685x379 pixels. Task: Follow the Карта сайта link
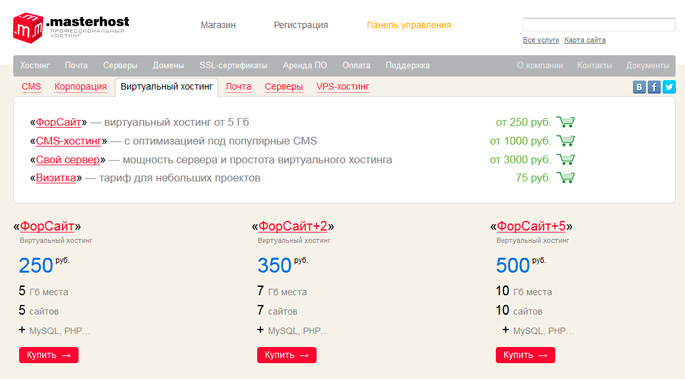[x=585, y=40]
